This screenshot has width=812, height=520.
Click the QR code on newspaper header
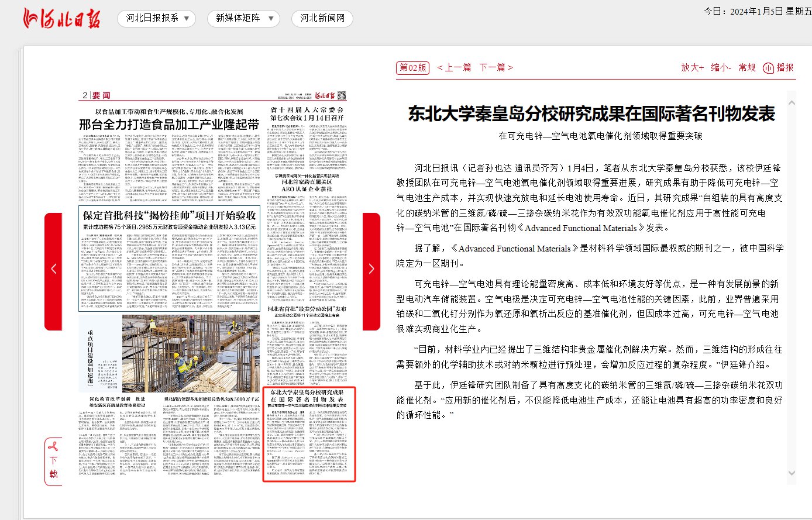click(342, 95)
